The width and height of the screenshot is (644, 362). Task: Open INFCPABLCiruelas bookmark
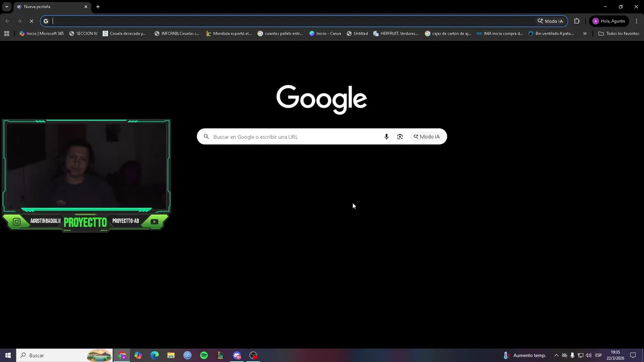177,34
